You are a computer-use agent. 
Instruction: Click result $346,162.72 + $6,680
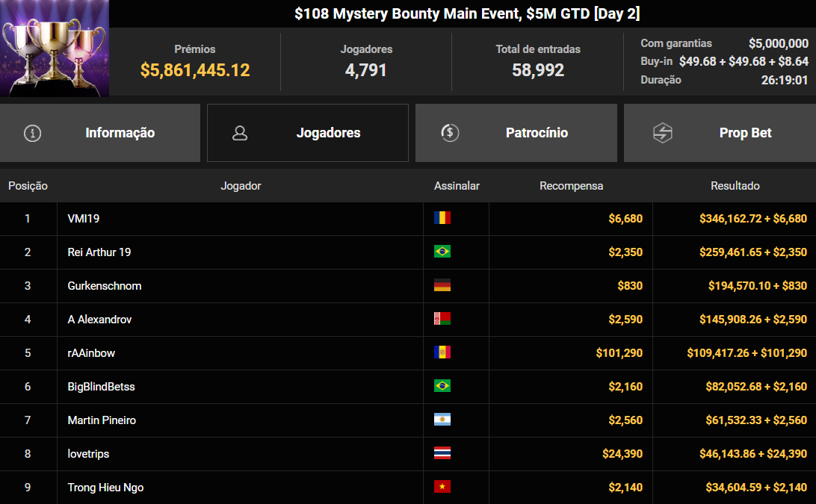(x=753, y=219)
